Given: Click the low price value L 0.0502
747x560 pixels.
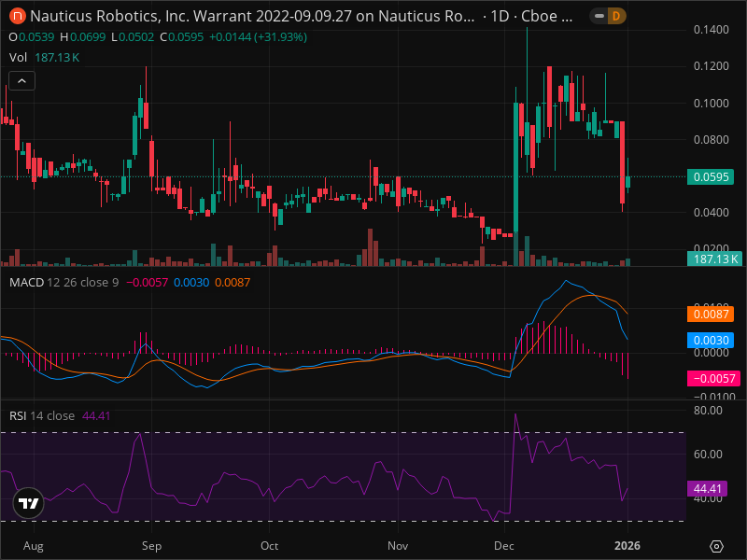Looking at the screenshot, I should (133, 37).
